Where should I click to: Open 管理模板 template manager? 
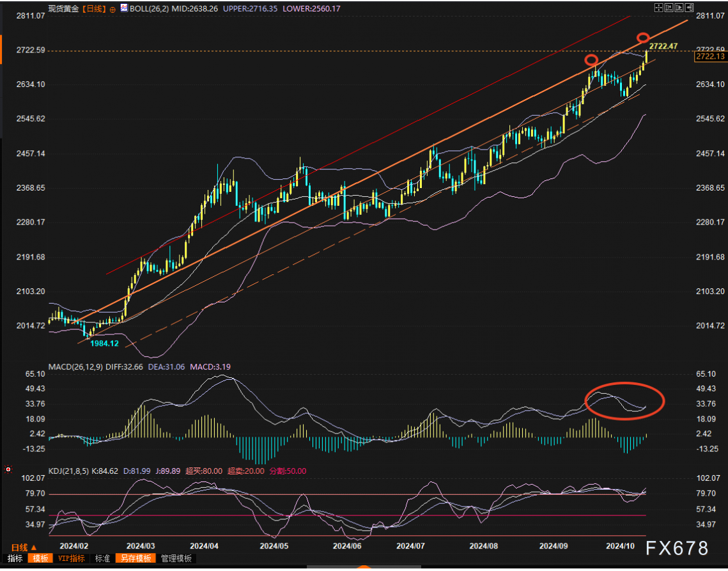176,558
